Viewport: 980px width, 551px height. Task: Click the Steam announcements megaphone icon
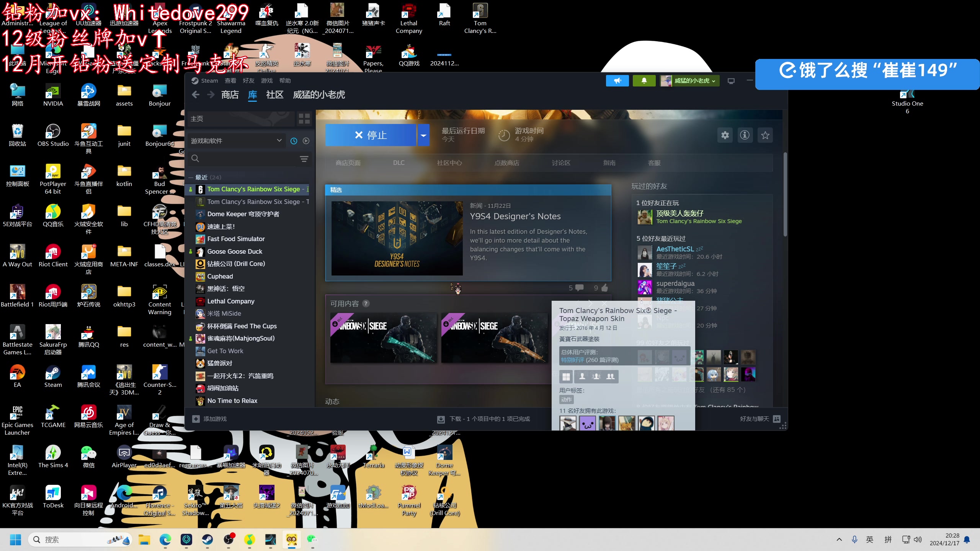click(617, 81)
